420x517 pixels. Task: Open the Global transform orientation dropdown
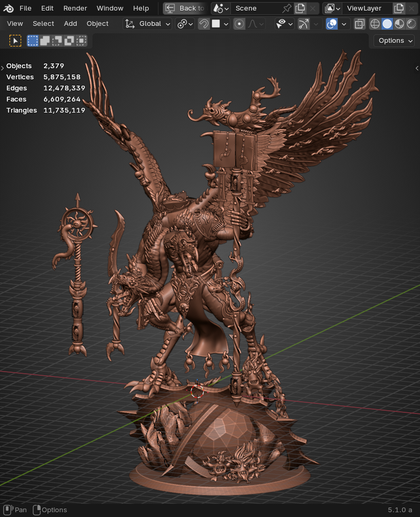tap(147, 24)
